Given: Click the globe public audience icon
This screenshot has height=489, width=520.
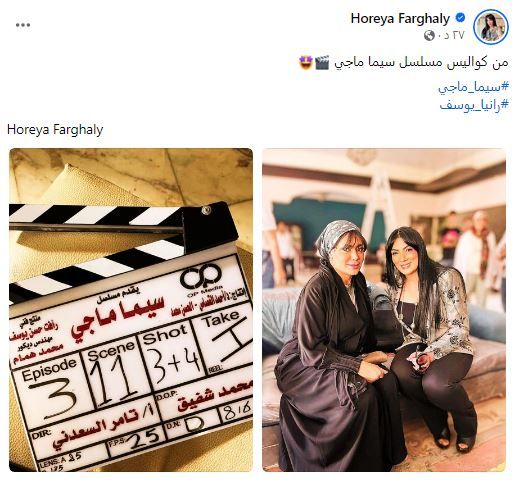Looking at the screenshot, I should pos(429,35).
